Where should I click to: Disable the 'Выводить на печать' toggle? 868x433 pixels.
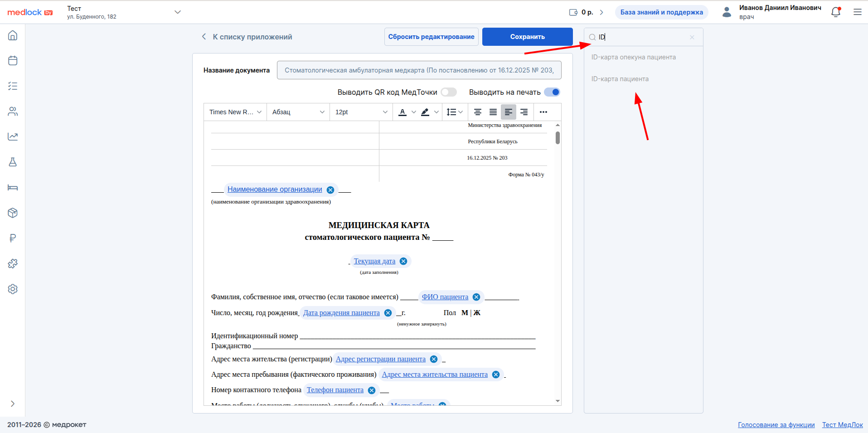tap(552, 92)
